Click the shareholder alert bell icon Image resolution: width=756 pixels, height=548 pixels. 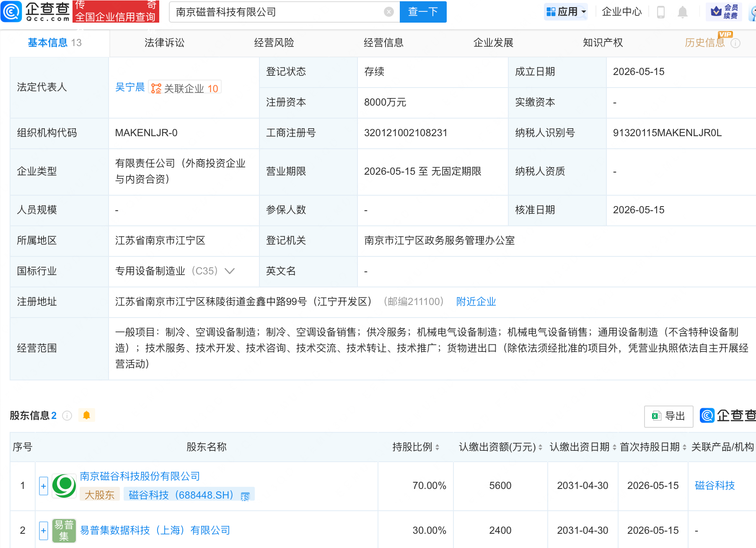click(87, 415)
